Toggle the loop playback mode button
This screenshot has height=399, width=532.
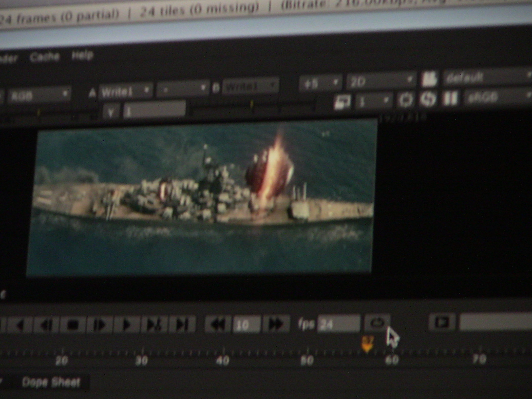click(x=377, y=322)
